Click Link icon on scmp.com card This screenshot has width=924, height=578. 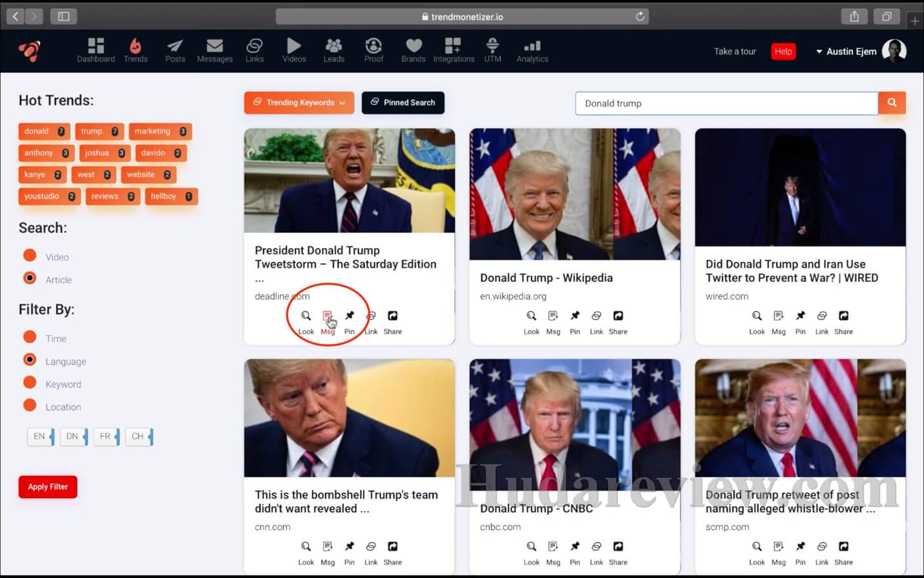822,547
